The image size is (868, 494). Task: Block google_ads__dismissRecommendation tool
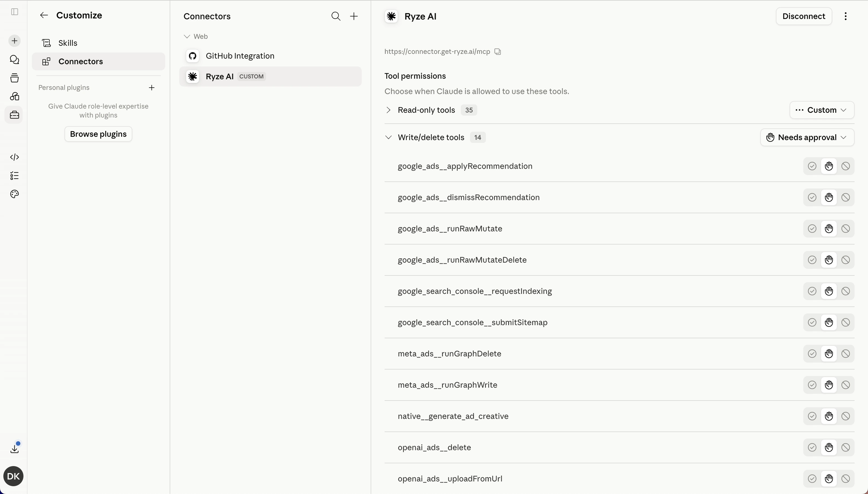click(x=846, y=198)
